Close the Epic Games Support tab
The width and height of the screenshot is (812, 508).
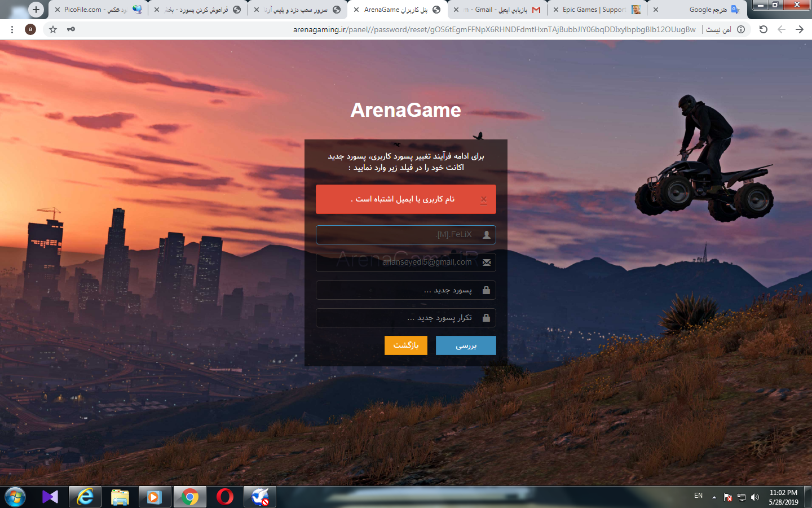pyautogui.click(x=556, y=10)
